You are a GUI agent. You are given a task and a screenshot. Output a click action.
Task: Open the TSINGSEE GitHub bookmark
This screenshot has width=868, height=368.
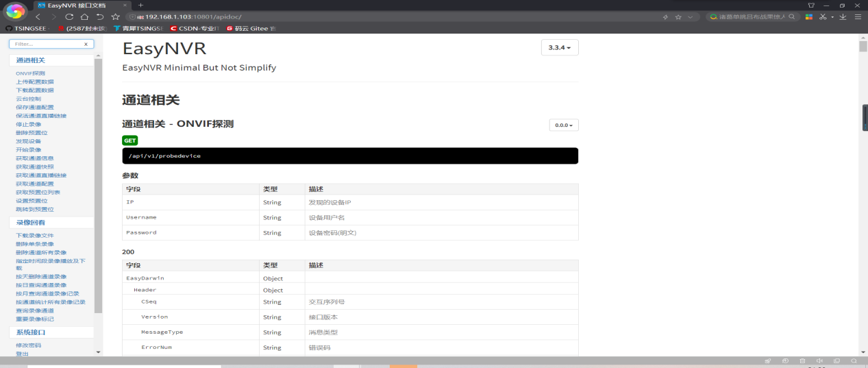[27, 28]
